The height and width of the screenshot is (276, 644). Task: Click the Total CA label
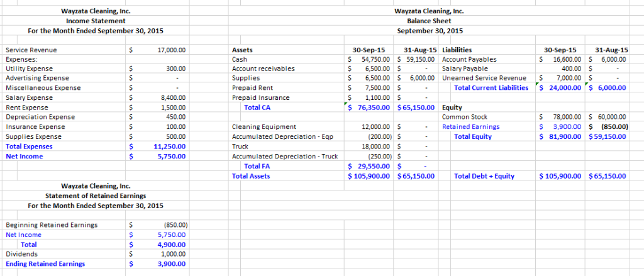(x=257, y=108)
